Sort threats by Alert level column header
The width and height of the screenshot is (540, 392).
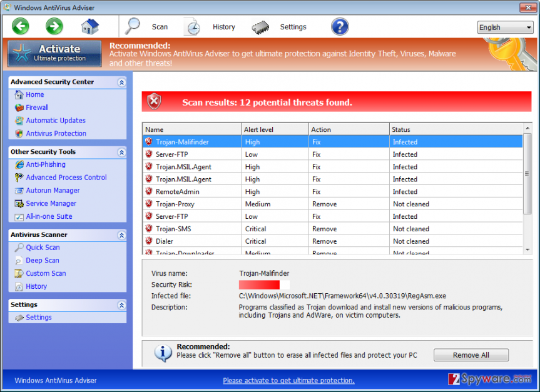(x=275, y=129)
